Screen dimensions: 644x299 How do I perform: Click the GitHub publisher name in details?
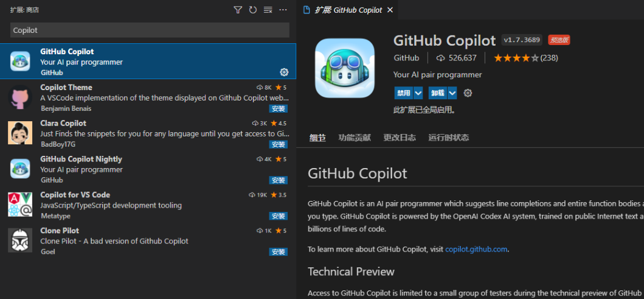coord(406,58)
